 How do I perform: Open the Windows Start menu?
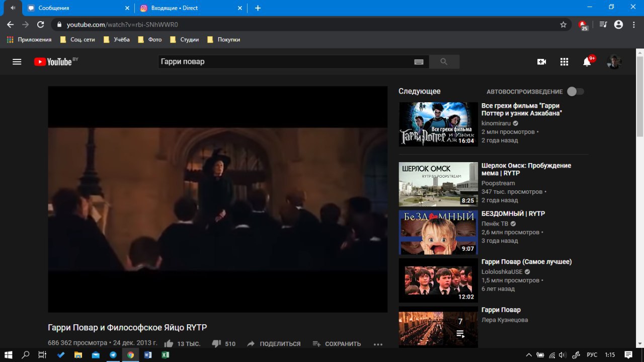pos(9,354)
